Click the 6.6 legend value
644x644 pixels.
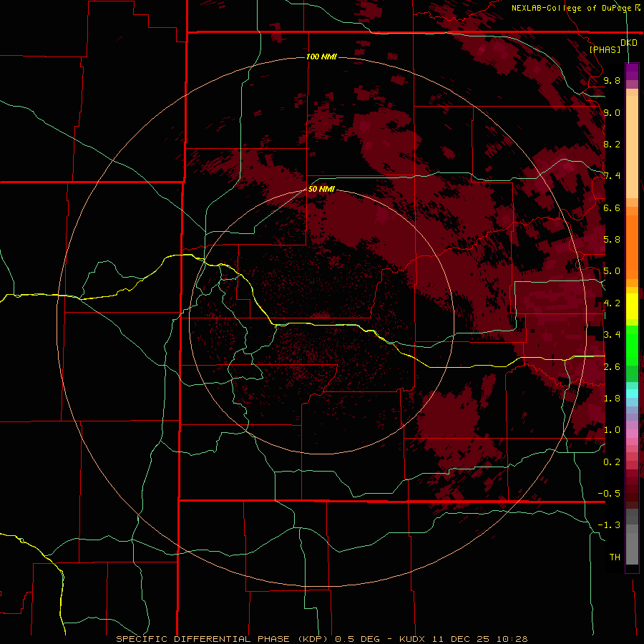tap(612, 208)
